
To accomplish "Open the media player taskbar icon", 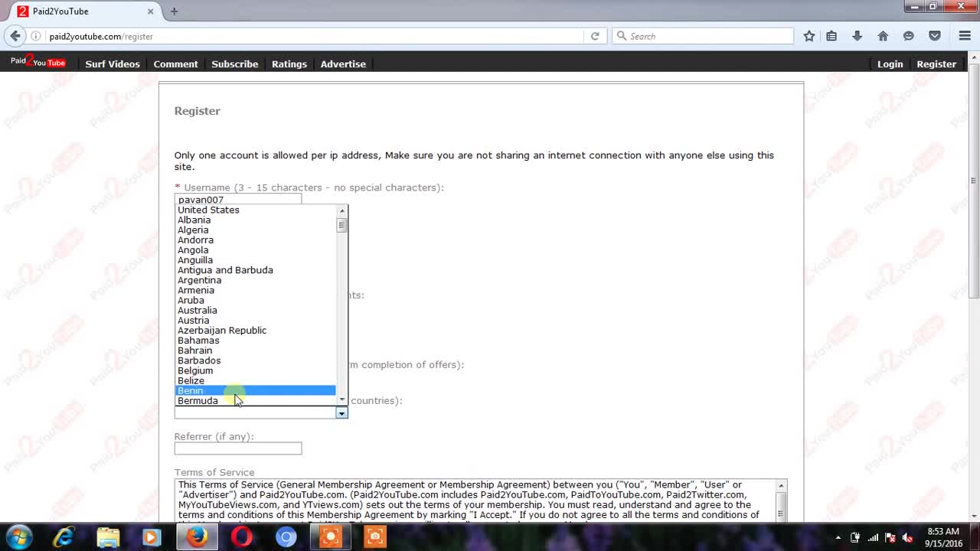I will coord(152,537).
